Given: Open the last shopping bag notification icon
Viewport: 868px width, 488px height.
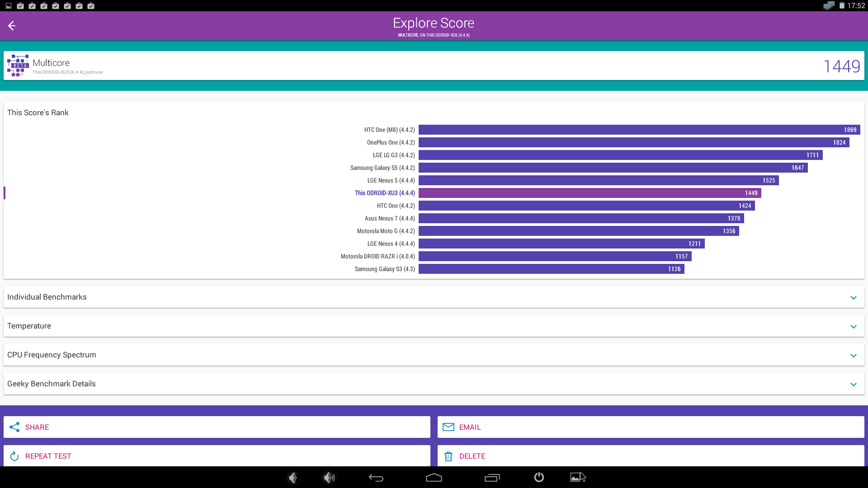Looking at the screenshot, I should pos(91,6).
